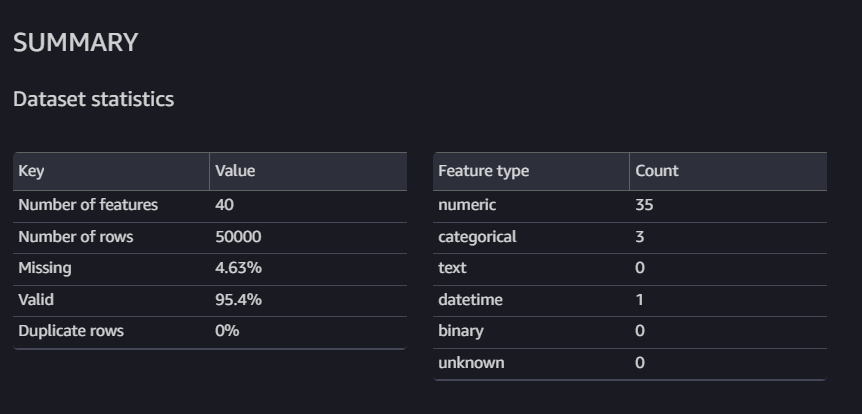Select the Dataset statistics subheading
The height and width of the screenshot is (414, 862).
point(93,100)
